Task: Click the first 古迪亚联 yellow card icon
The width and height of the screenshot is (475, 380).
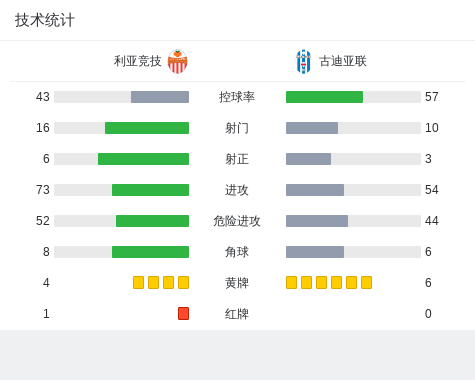Action: (x=291, y=283)
